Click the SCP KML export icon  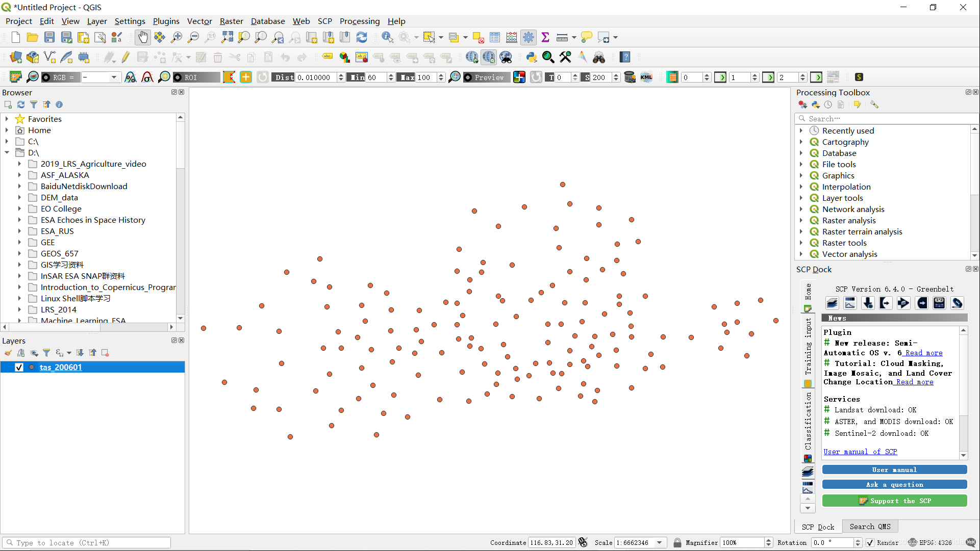coord(646,77)
